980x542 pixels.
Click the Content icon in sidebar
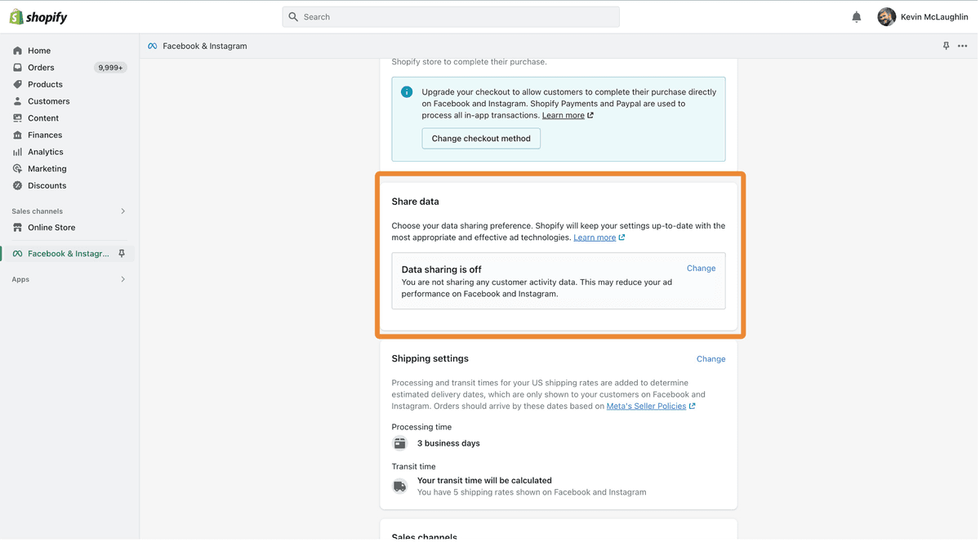pyautogui.click(x=18, y=118)
